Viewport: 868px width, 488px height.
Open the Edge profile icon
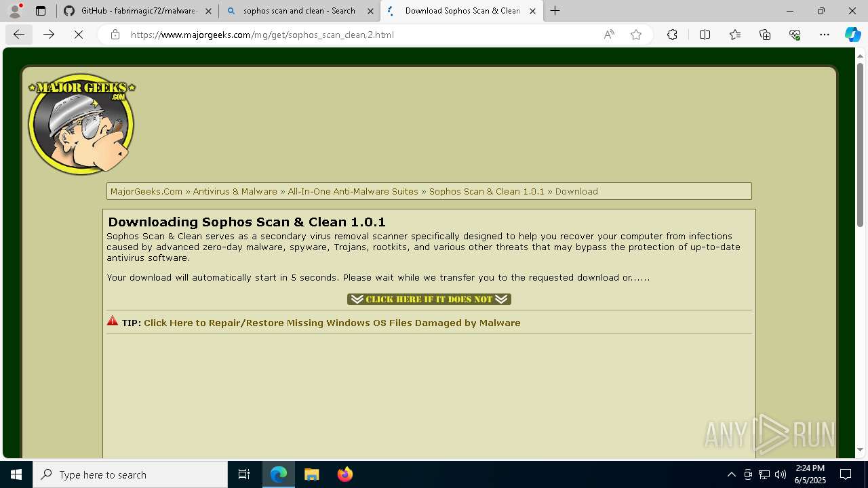click(15, 11)
